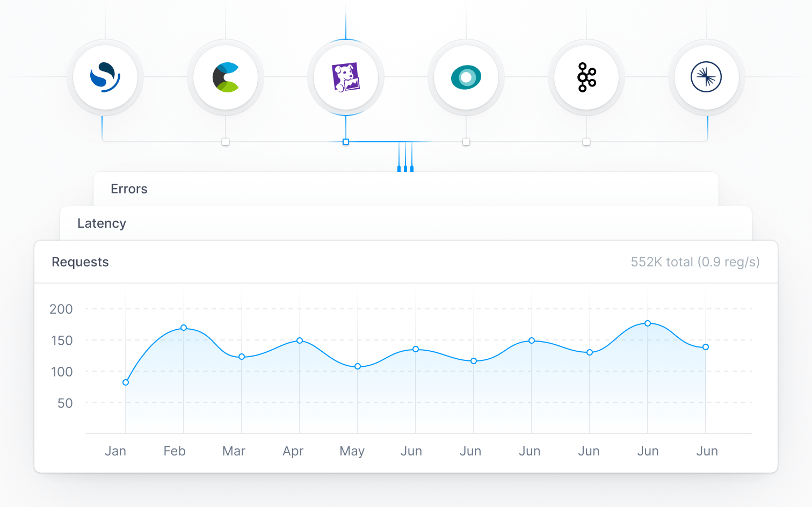This screenshot has width=812, height=507.
Task: Select the blue-and-green C integration logo
Action: (226, 77)
